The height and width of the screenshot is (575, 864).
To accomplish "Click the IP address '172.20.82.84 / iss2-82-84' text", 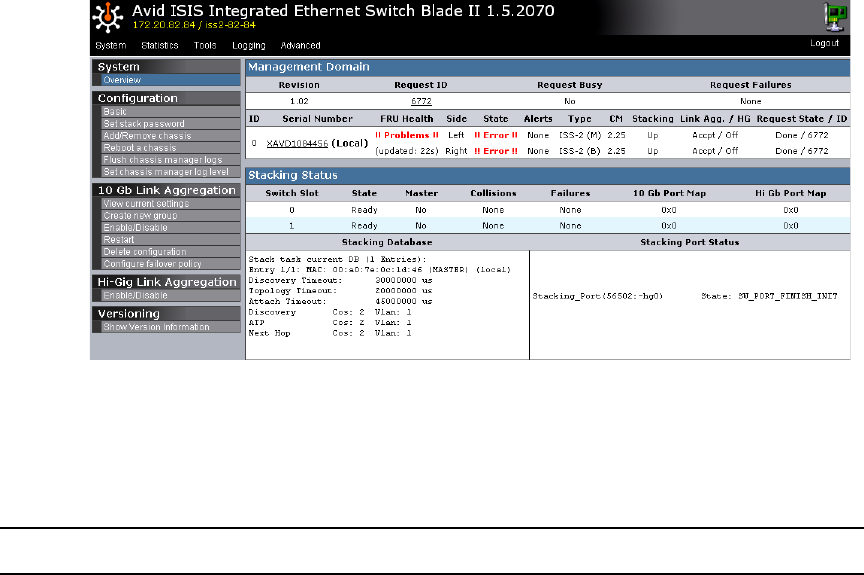I will (x=194, y=25).
